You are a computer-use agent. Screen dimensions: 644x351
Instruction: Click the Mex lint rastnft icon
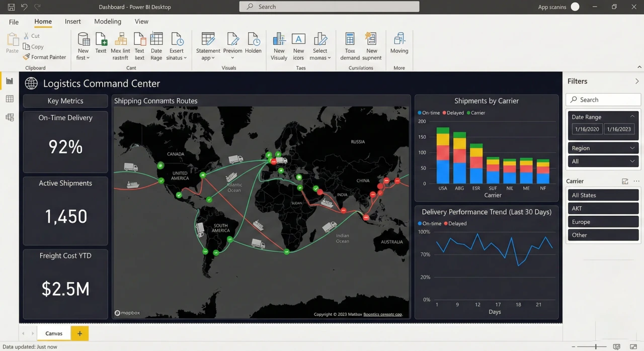[x=120, y=39]
